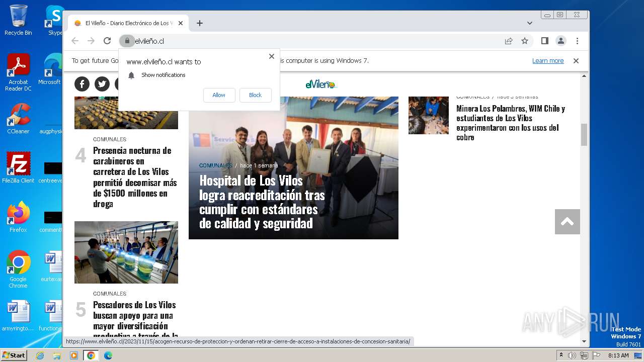Click the scrollbar up arrow
Screen dimensions: 644x362
pyautogui.click(x=584, y=76)
